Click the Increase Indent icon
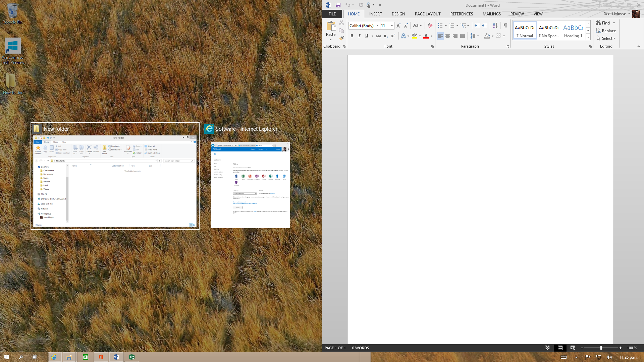 pyautogui.click(x=485, y=25)
